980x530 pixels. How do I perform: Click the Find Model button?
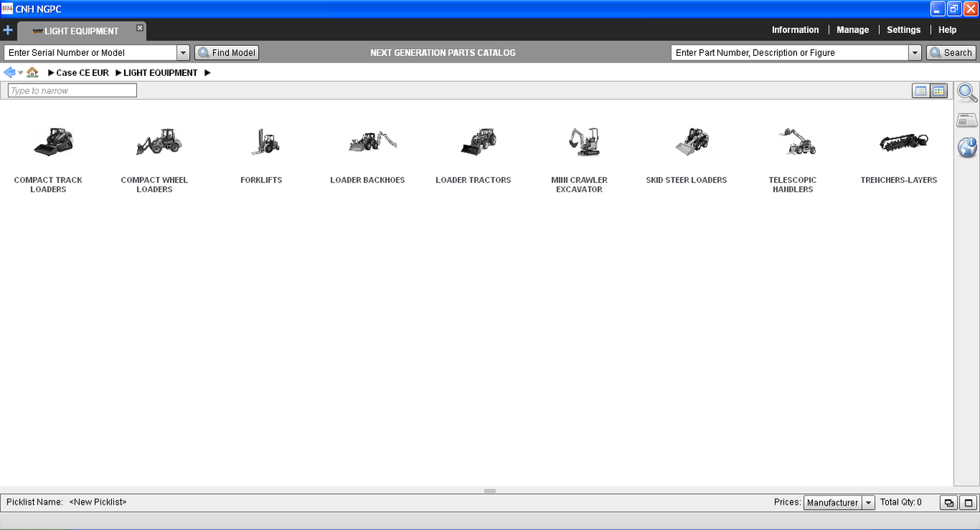point(227,53)
